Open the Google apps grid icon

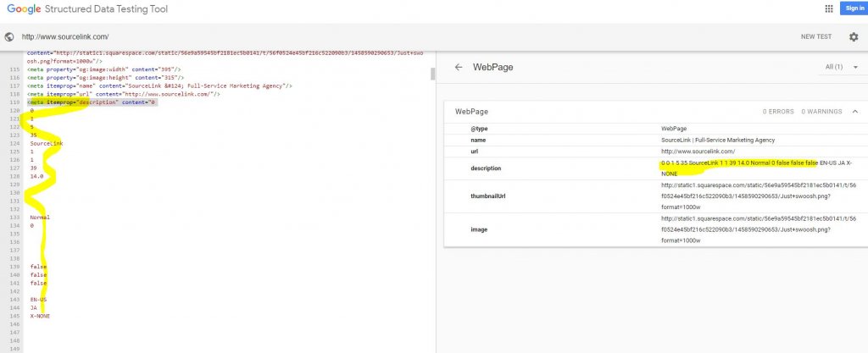point(829,8)
